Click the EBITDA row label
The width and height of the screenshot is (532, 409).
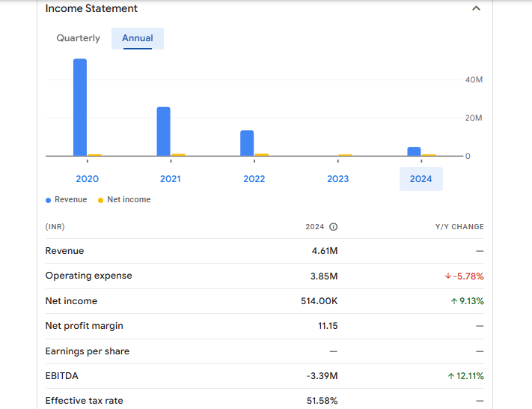pos(62,376)
